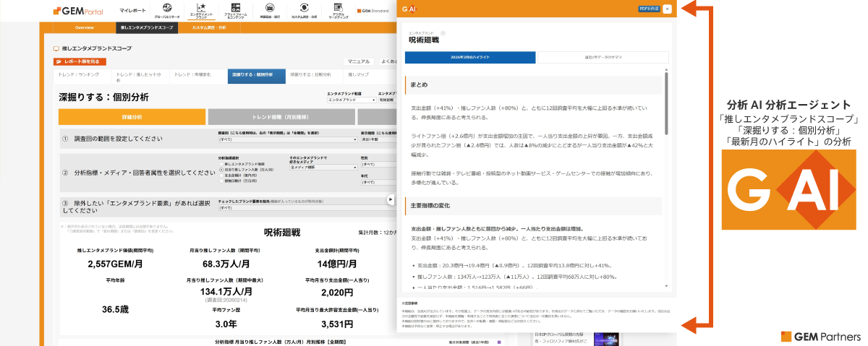Open the 性別 (すべて) dropdown

tap(378, 165)
